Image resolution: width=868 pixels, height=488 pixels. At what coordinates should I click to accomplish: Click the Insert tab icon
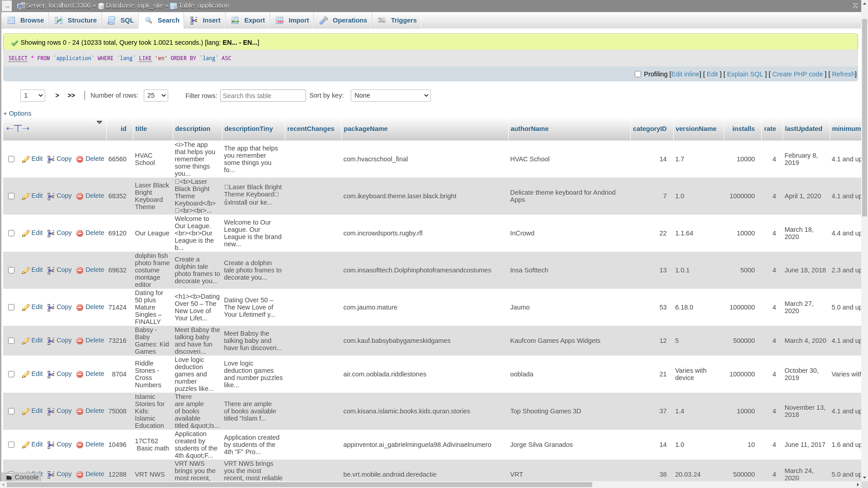tap(192, 20)
